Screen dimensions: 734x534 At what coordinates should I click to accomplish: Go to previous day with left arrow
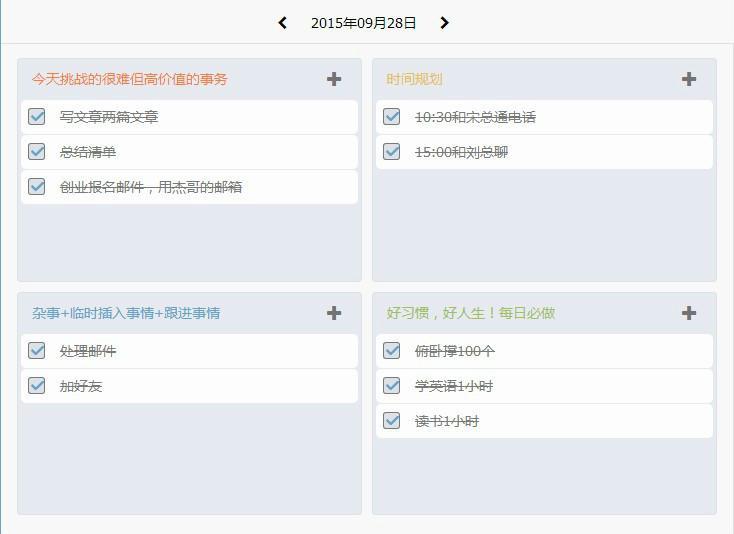click(283, 23)
